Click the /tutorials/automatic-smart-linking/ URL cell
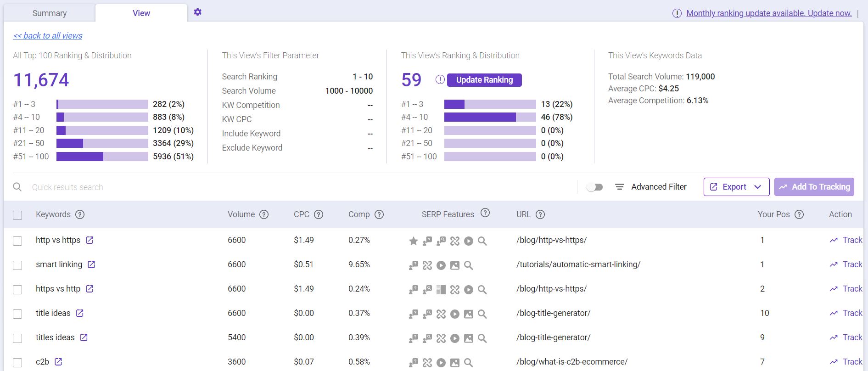 point(578,264)
